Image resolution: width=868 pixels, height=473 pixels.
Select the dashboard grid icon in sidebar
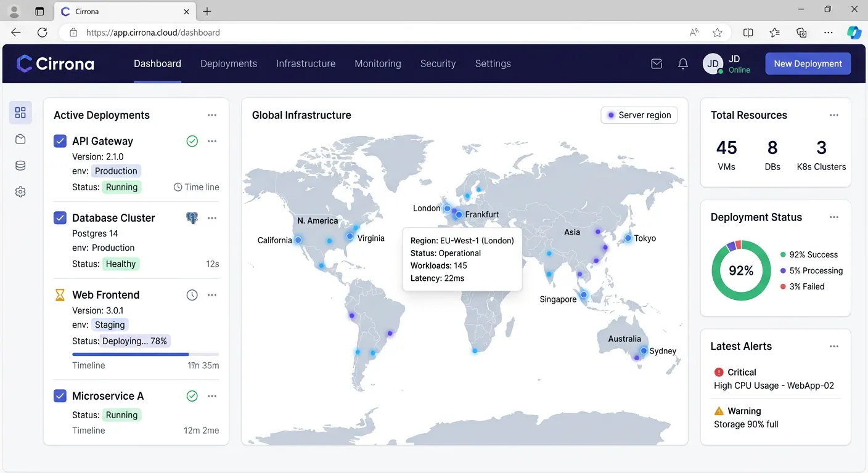pyautogui.click(x=20, y=112)
